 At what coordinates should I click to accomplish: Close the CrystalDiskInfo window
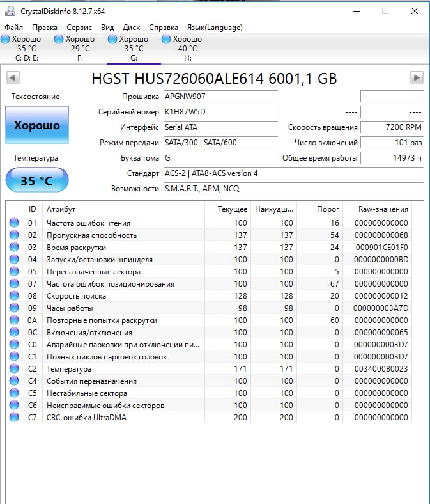(415, 11)
